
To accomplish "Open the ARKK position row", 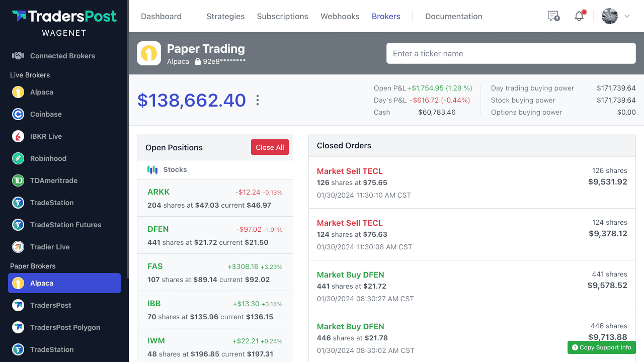I will 215,198.
